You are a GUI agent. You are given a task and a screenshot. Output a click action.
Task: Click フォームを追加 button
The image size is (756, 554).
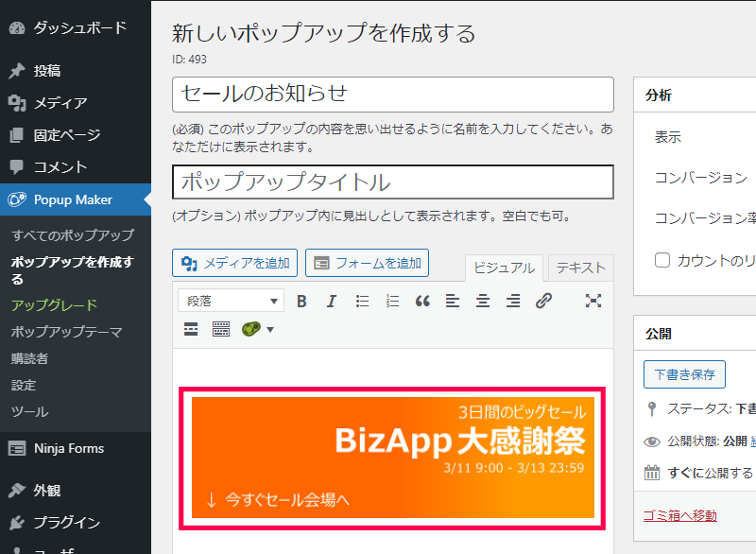coord(367,263)
